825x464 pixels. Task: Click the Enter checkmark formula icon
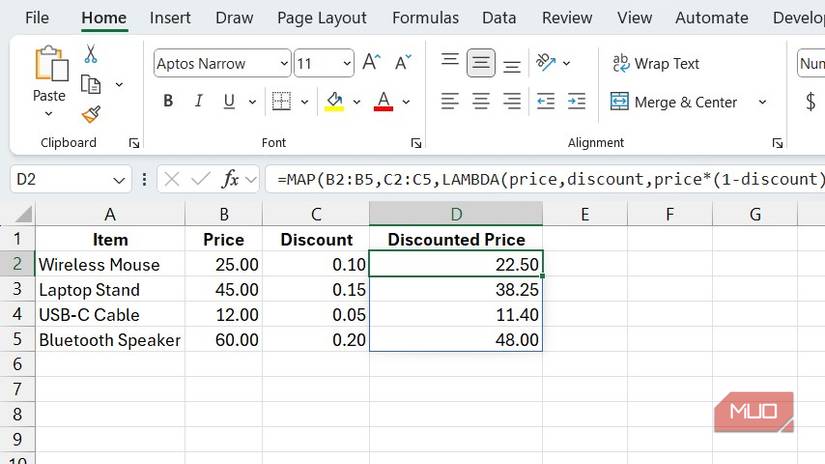tap(200, 179)
